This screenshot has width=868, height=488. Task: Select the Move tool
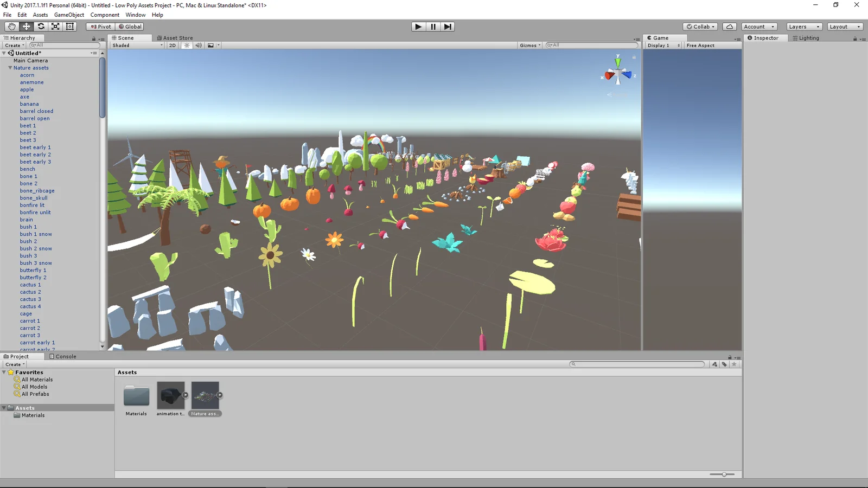(x=26, y=26)
